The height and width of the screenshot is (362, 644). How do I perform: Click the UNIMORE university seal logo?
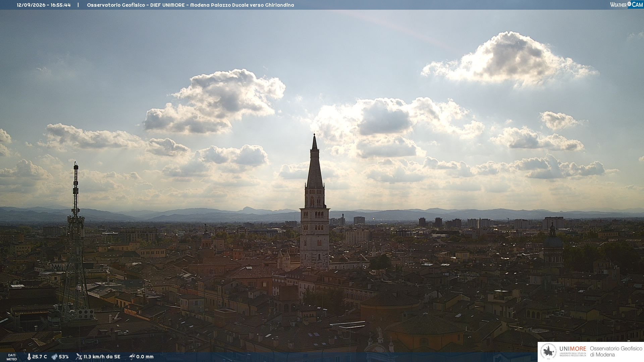[548, 352]
